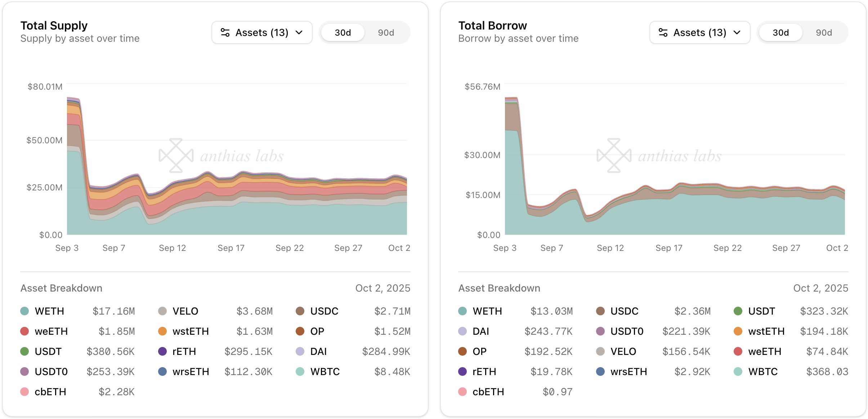868x419 pixels.
Task: Select 30d tab on Total Borrow
Action: [x=780, y=33]
